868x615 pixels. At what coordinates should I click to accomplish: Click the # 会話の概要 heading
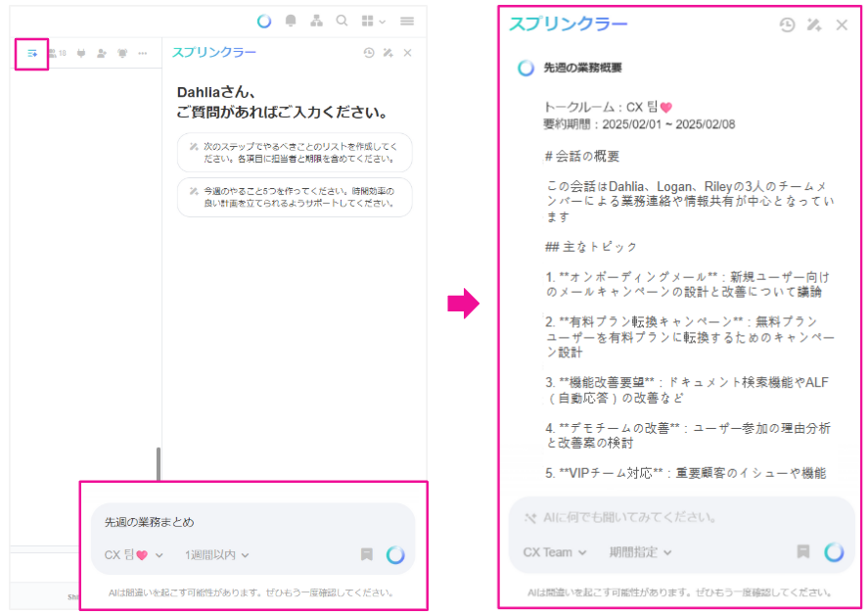point(582,157)
